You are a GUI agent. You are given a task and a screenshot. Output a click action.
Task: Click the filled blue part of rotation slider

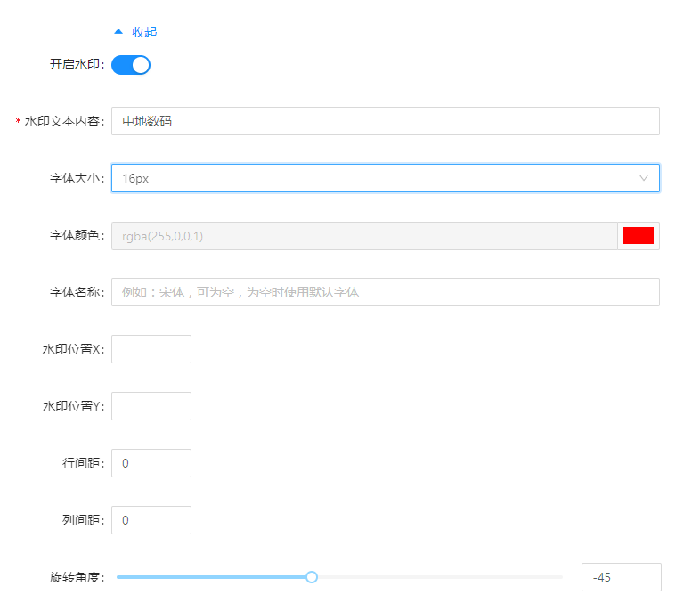click(x=214, y=577)
